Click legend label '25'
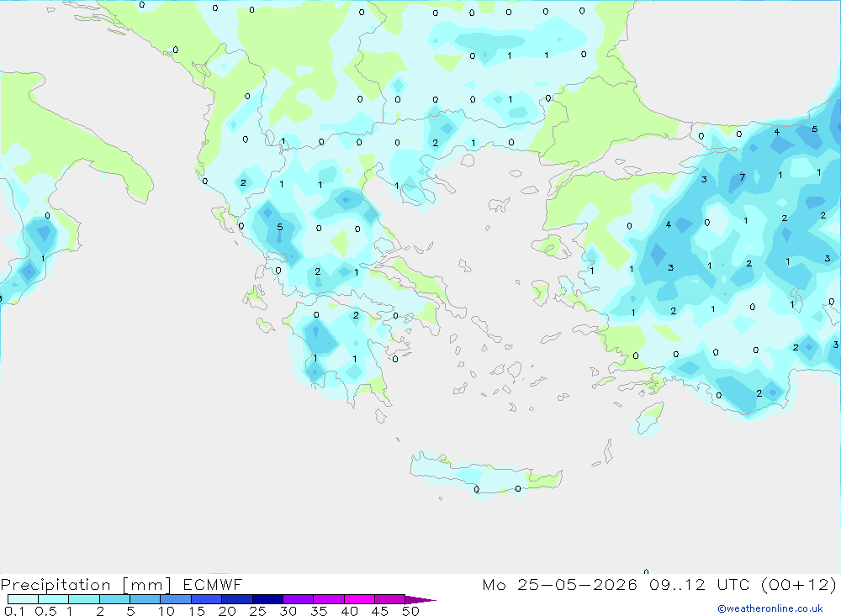 click(258, 611)
